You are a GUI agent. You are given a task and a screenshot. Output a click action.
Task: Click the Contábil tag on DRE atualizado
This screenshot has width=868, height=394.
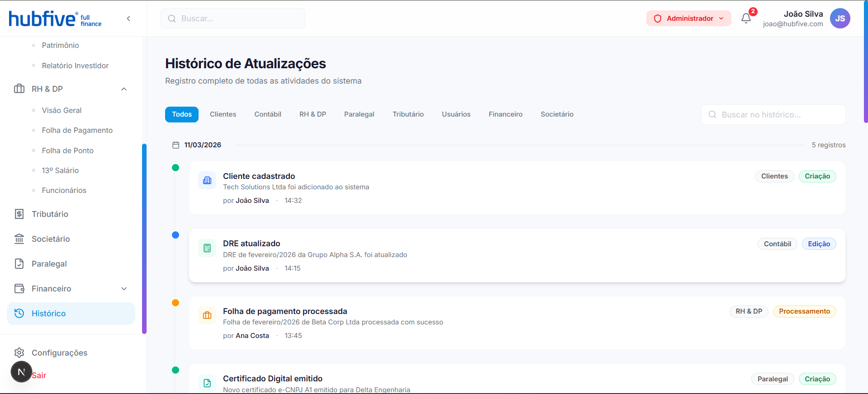coord(778,244)
